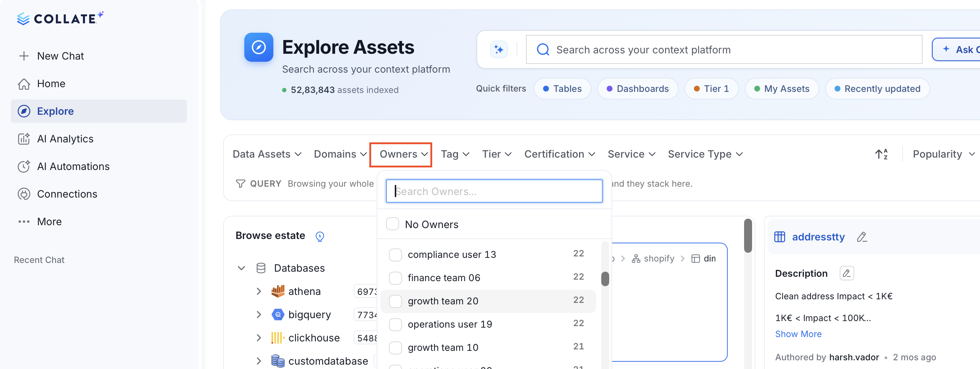Expand the clickhouse tree node
This screenshot has width=980, height=369.
click(259, 338)
